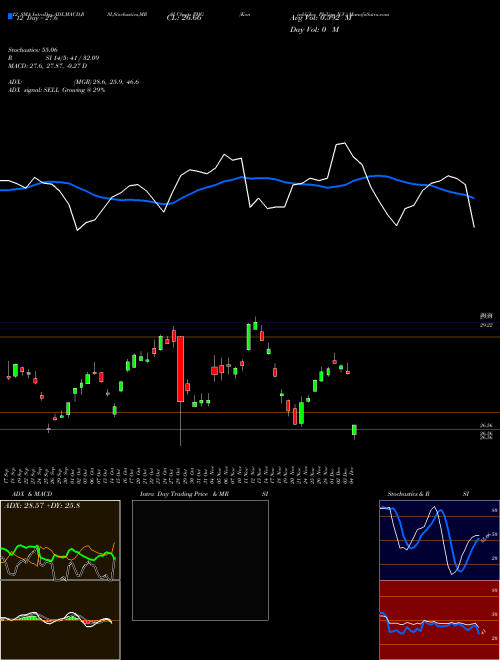
Task: Click the Avg Vol: 0.392 M label
Action: [321, 18]
